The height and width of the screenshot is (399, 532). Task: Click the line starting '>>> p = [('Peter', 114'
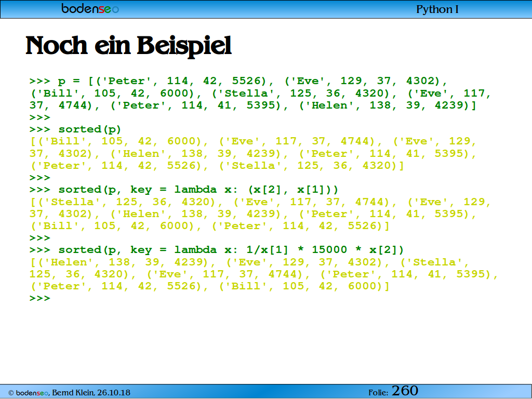click(238, 81)
